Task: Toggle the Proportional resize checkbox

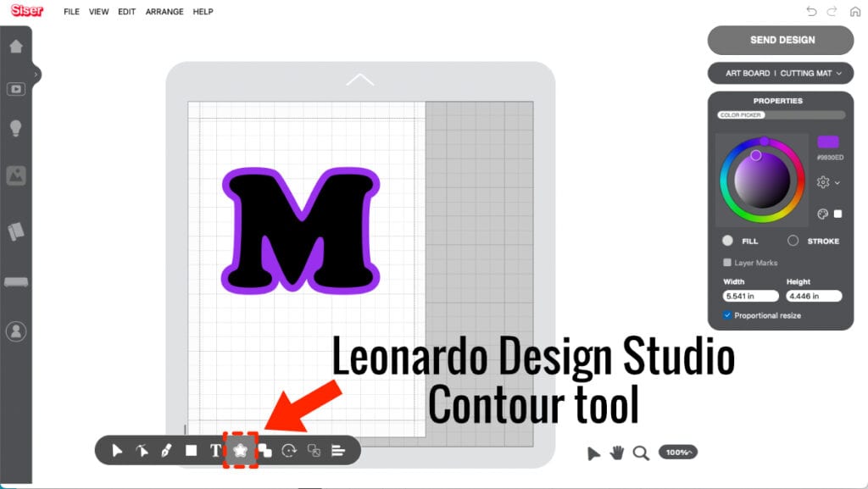Action: pyautogui.click(x=726, y=315)
